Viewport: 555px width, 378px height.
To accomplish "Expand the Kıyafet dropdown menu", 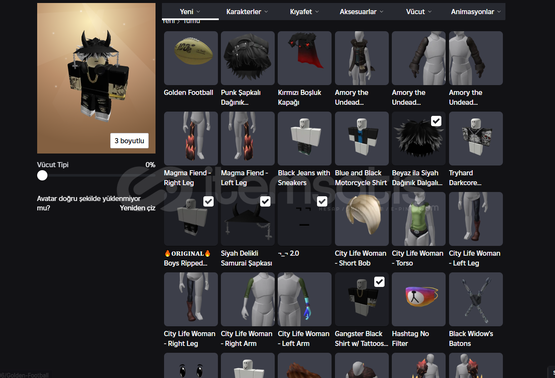I will 304,12.
